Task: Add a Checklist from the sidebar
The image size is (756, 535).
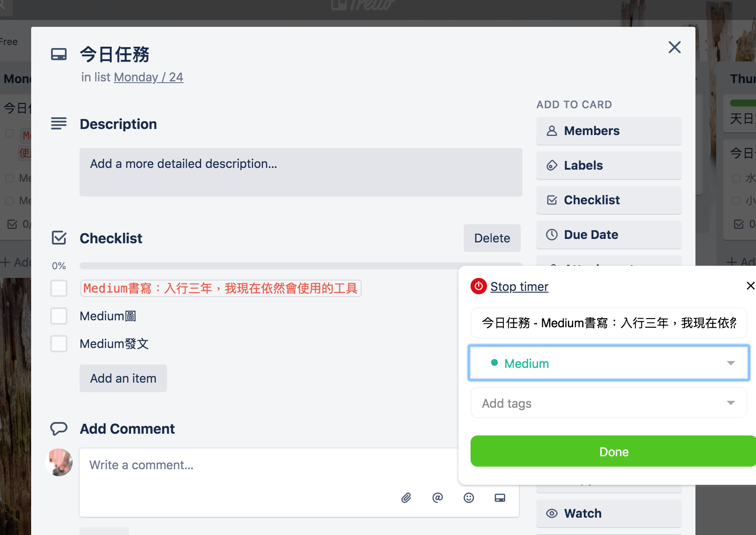Action: (609, 200)
